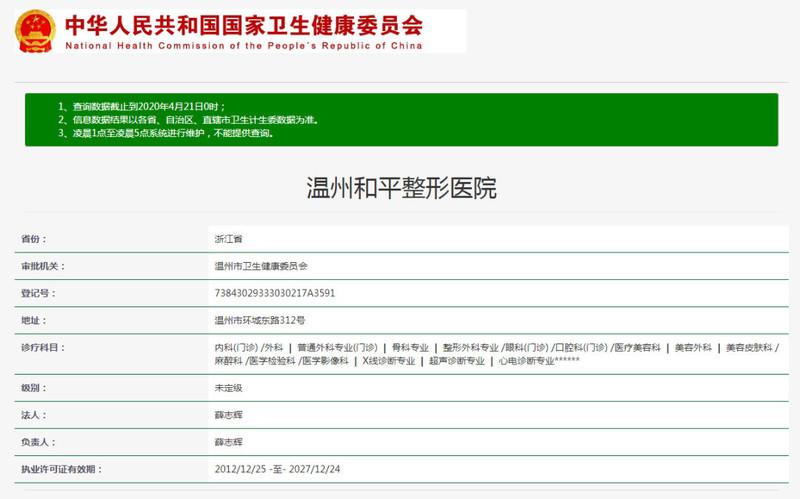Click the National Health Commission English subtitle

tap(243, 46)
